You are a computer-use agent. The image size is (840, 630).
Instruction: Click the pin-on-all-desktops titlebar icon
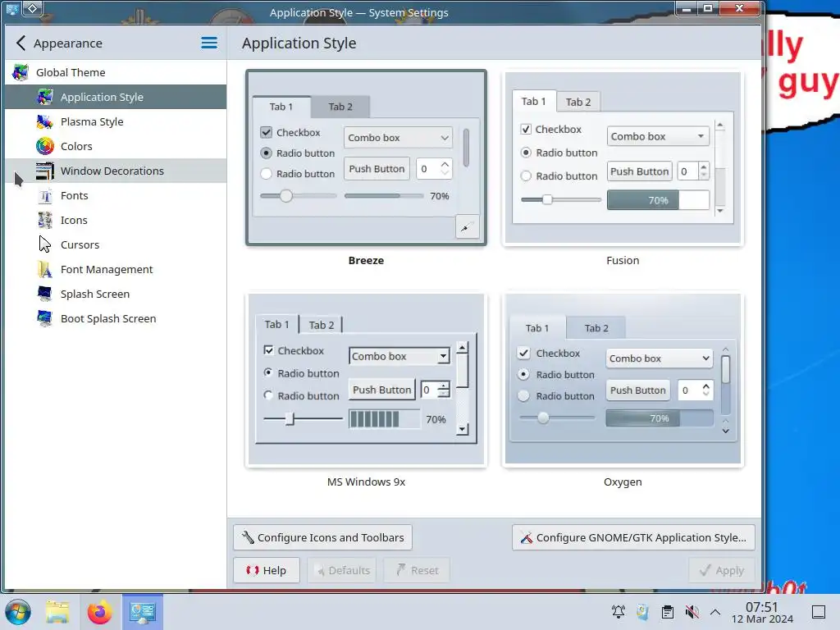tap(33, 8)
